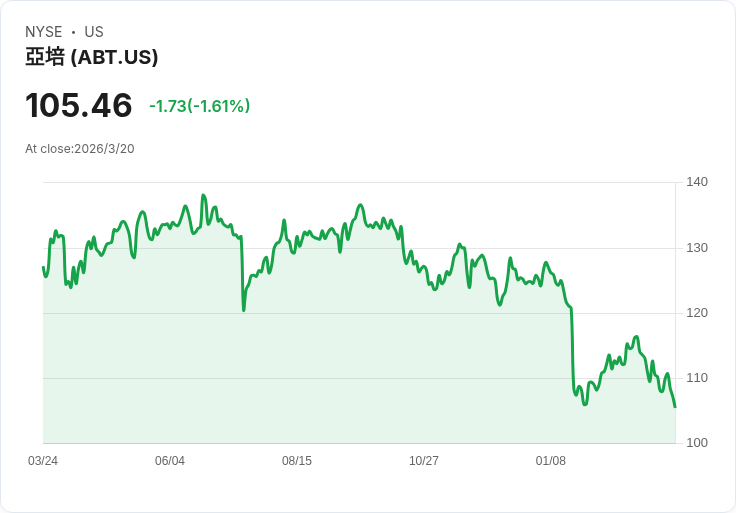The width and height of the screenshot is (736, 513).
Task: Click the 105.46 closing price
Action: (x=79, y=106)
